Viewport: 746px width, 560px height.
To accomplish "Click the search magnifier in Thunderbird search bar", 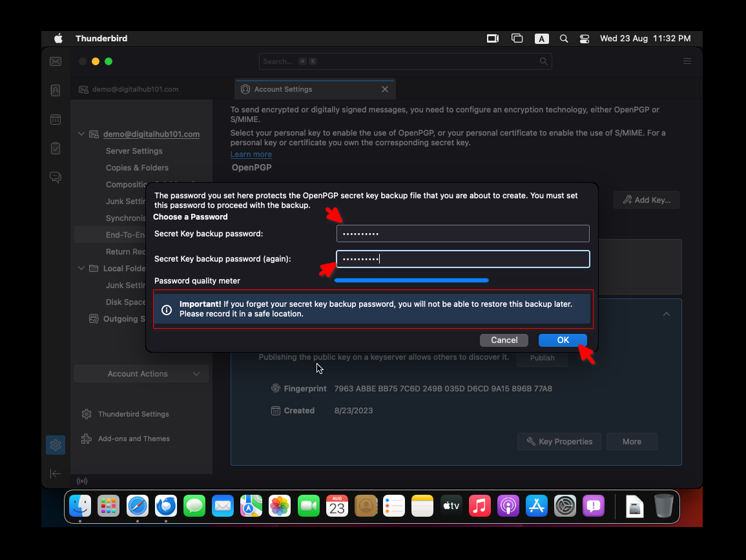I will pos(543,61).
